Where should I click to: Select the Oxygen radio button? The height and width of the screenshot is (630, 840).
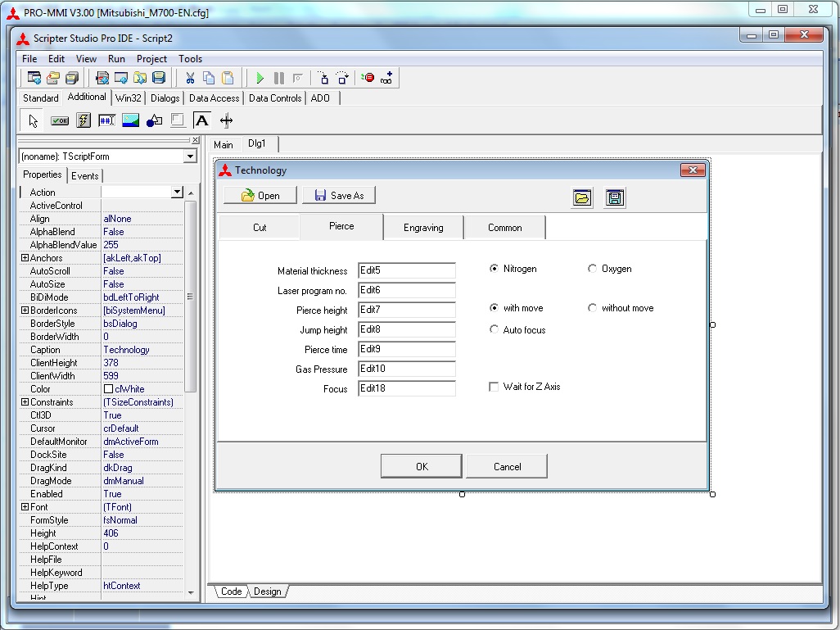pyautogui.click(x=593, y=269)
